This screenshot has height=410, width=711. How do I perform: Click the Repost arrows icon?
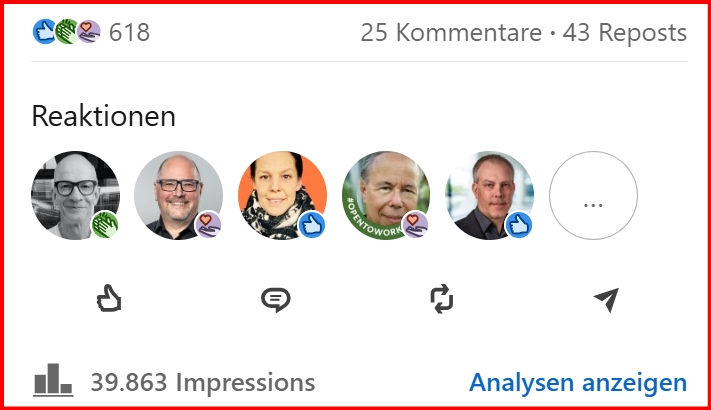click(442, 298)
